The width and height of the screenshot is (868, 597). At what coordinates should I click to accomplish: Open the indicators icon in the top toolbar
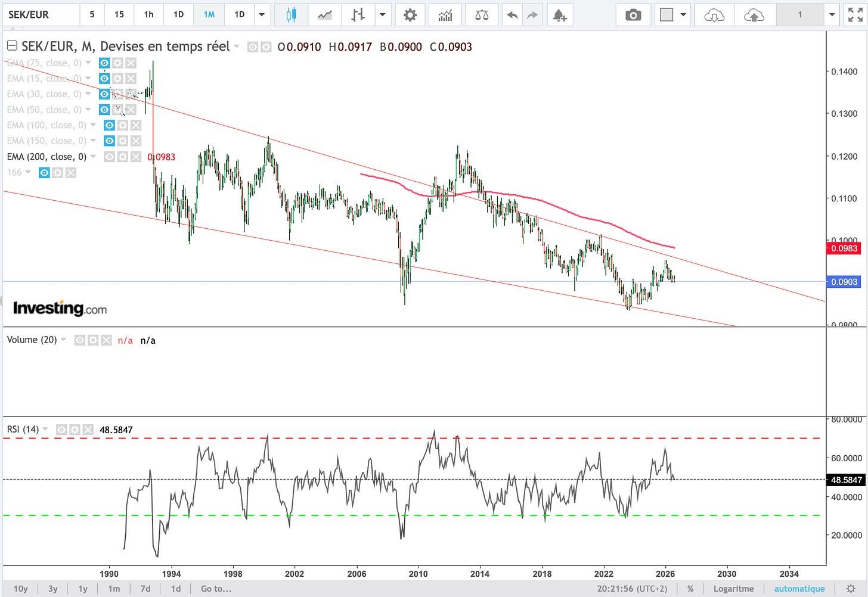[x=445, y=15]
